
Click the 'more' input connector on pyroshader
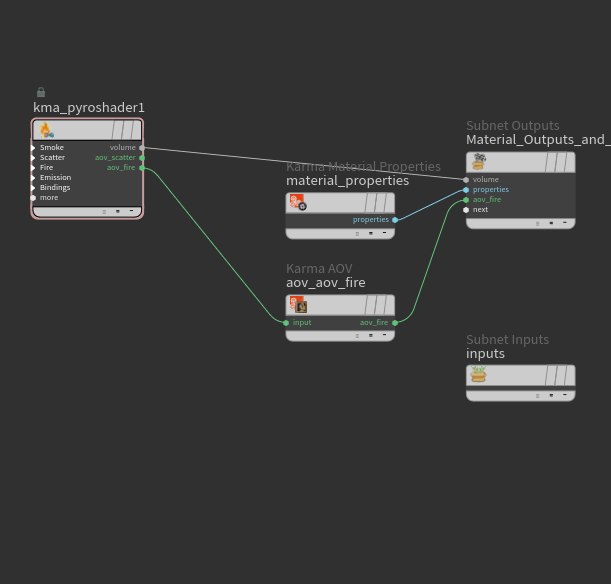pyautogui.click(x=33, y=198)
